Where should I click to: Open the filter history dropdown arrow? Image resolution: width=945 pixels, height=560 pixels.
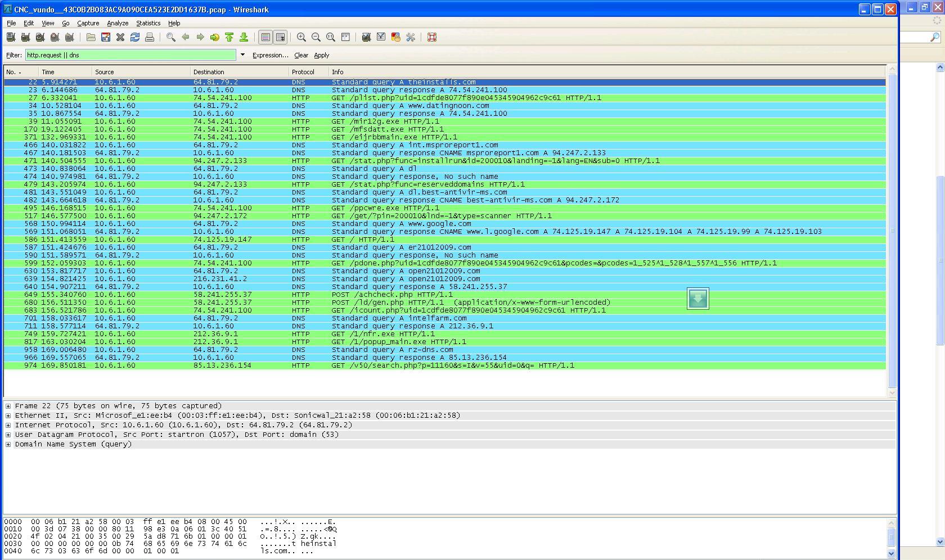click(x=242, y=55)
